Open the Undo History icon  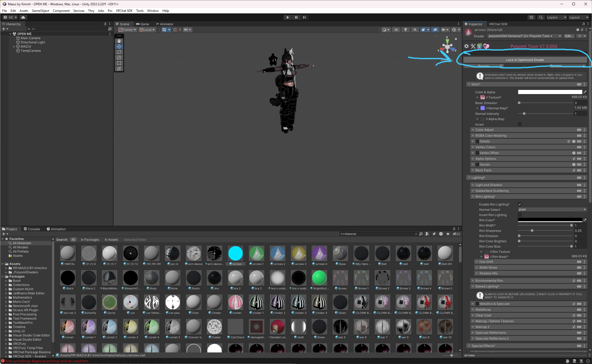click(x=532, y=17)
